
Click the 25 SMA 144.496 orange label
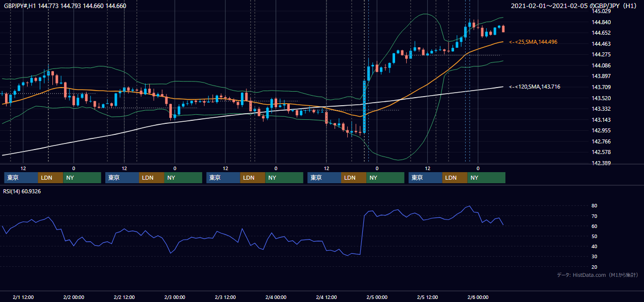[x=533, y=42]
